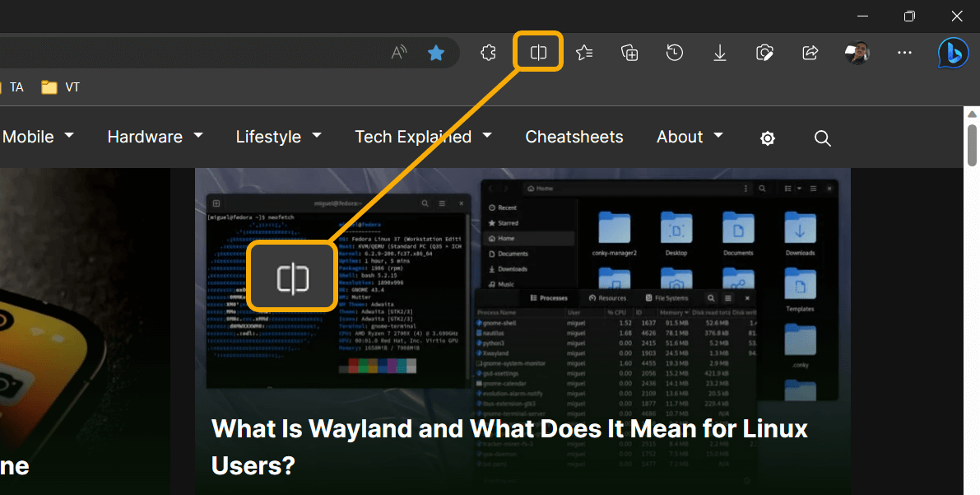Open the site's search function

coord(822,138)
